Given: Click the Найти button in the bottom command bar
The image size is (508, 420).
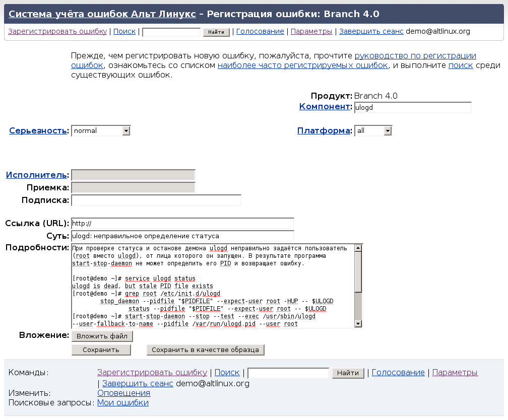Looking at the screenshot, I should 348,373.
